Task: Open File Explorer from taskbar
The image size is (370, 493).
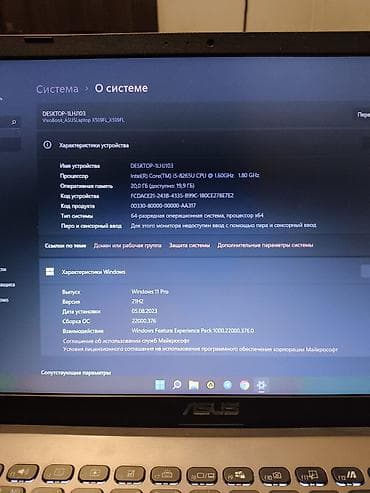Action: pos(194,385)
